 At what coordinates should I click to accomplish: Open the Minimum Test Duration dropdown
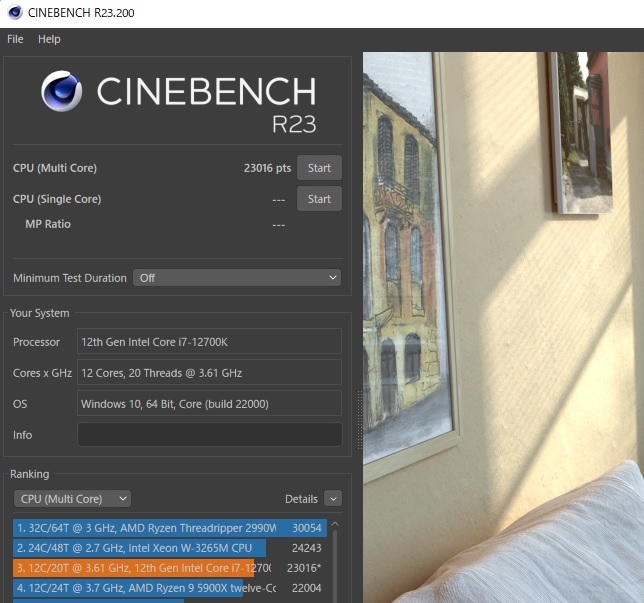click(x=237, y=278)
